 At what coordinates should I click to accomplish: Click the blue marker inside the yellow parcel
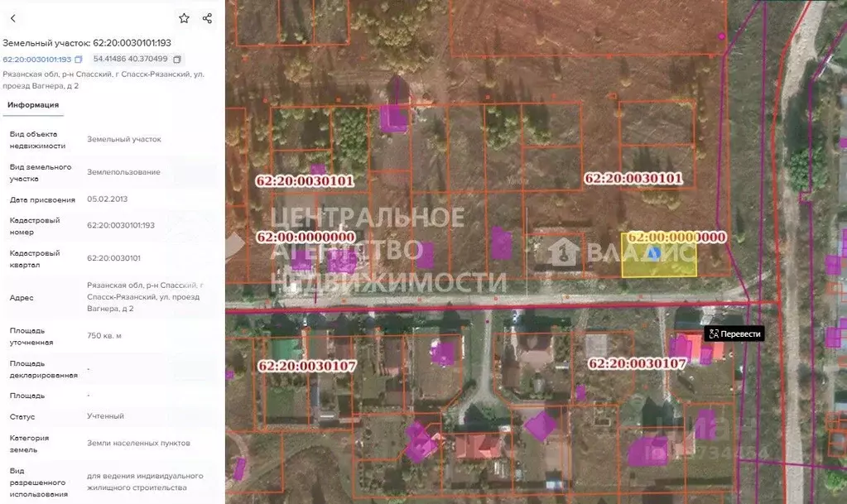coord(653,252)
